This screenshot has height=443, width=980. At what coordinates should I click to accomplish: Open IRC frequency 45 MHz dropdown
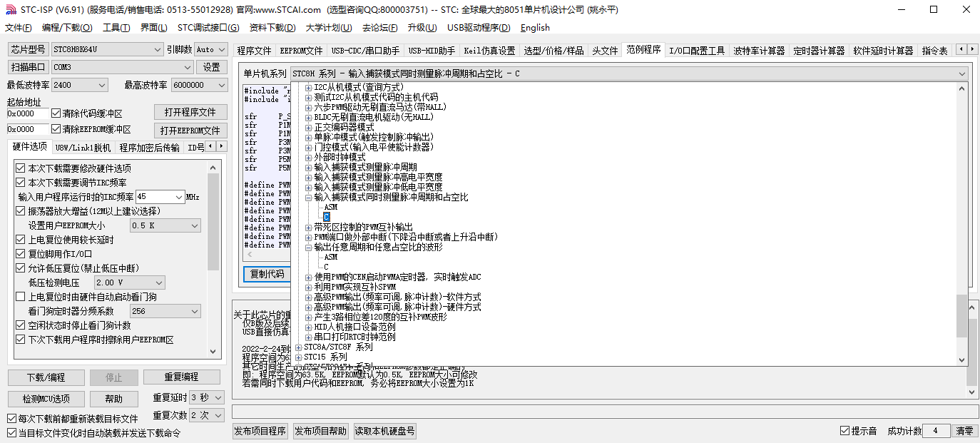pos(160,197)
